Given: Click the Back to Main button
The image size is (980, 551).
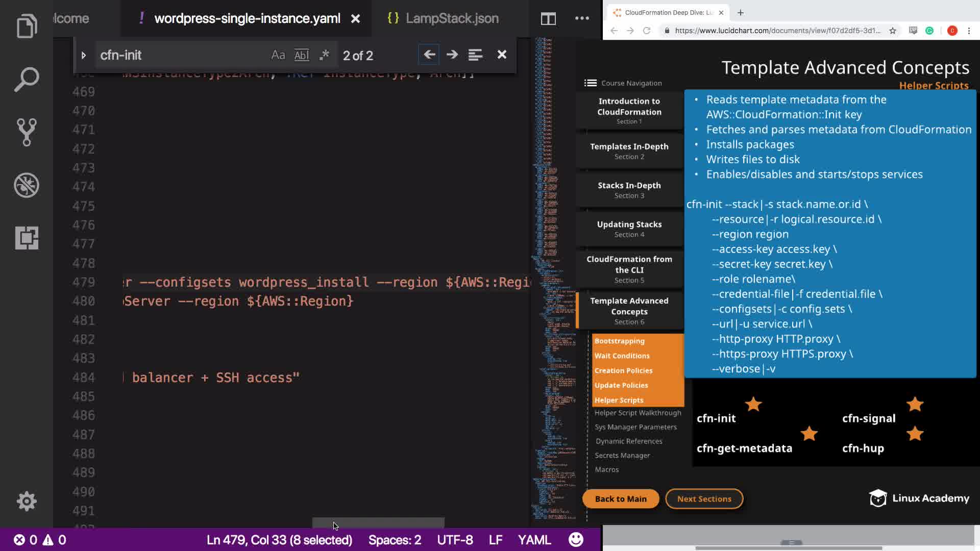Looking at the screenshot, I should point(621,499).
